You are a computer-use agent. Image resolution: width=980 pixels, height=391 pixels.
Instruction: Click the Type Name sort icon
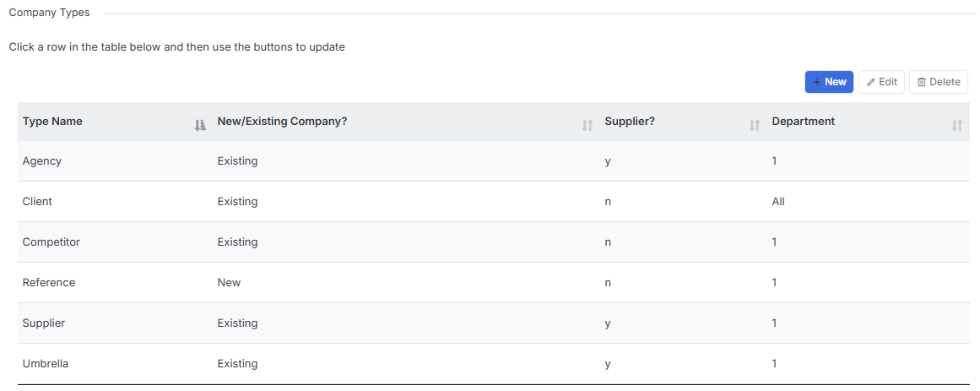200,125
